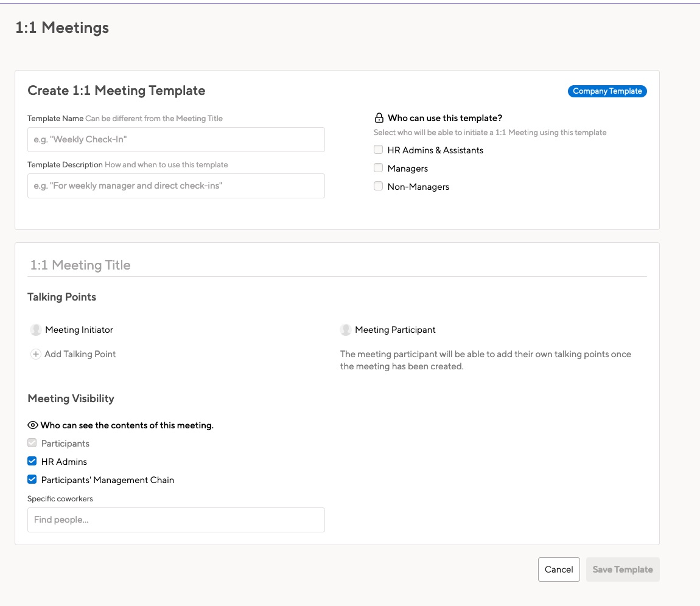Click the 1:1 Meetings page heading
700x606 pixels.
62,27
